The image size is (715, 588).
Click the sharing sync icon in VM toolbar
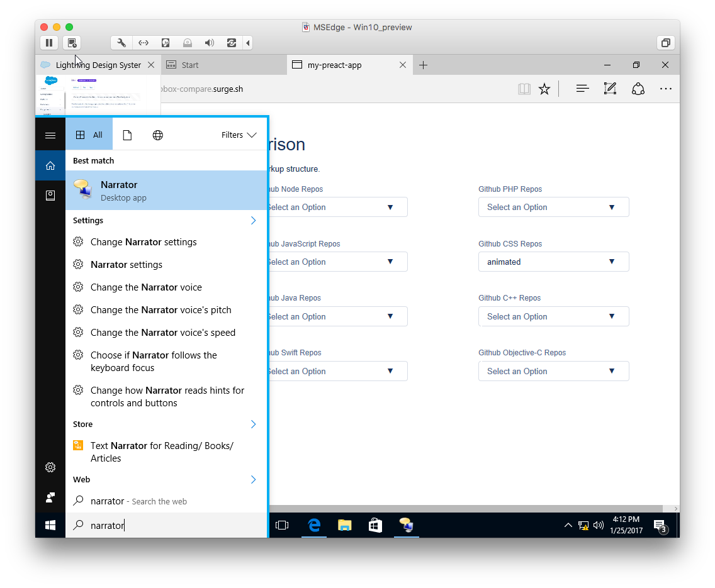[232, 43]
